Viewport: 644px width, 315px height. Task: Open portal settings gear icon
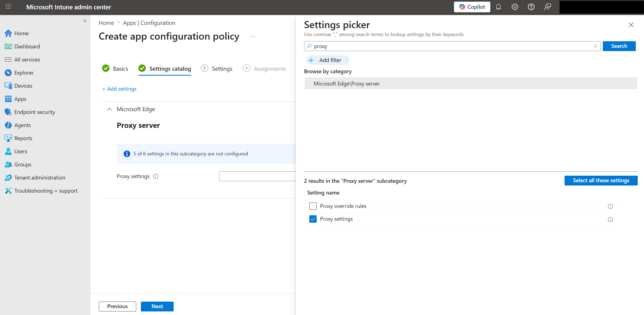515,7
